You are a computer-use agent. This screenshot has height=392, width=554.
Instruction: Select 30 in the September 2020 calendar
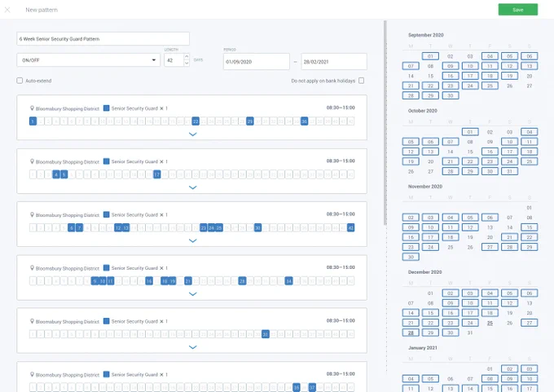point(450,95)
